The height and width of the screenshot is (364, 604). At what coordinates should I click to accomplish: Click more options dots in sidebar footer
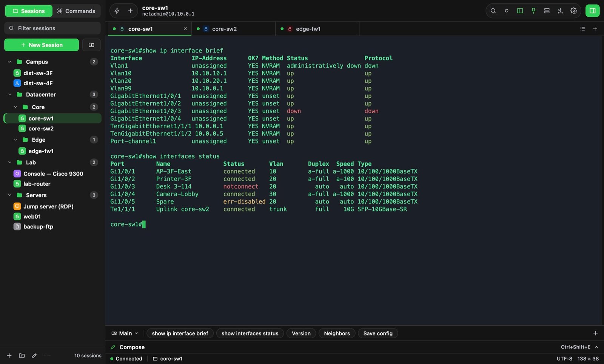[x=47, y=356]
